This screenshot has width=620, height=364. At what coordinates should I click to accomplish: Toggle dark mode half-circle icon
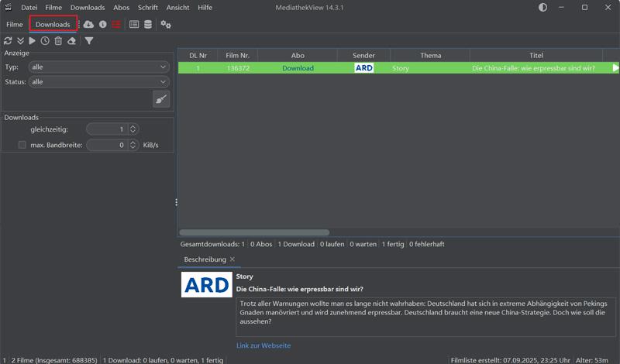pyautogui.click(x=542, y=7)
